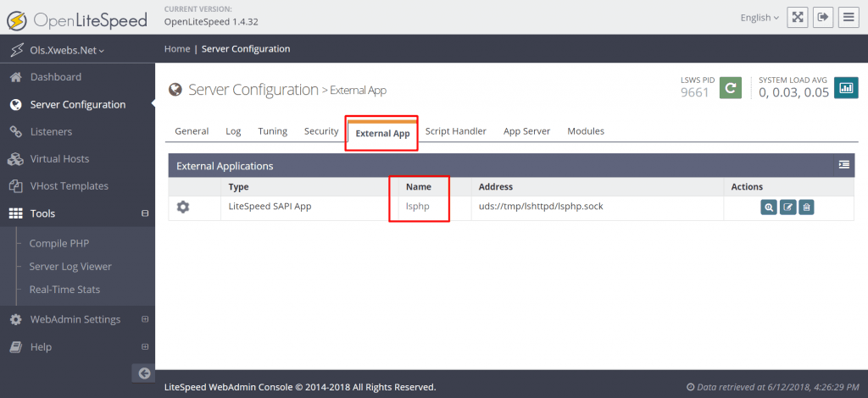Image resolution: width=868 pixels, height=398 pixels.
Task: View lsphp details with magnifier icon
Action: pyautogui.click(x=769, y=207)
